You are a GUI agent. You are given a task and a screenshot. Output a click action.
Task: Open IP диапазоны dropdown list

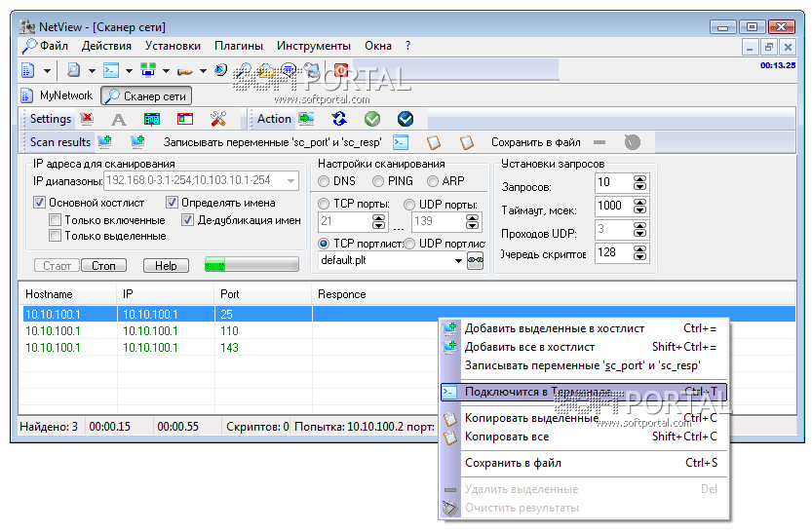pos(291,180)
